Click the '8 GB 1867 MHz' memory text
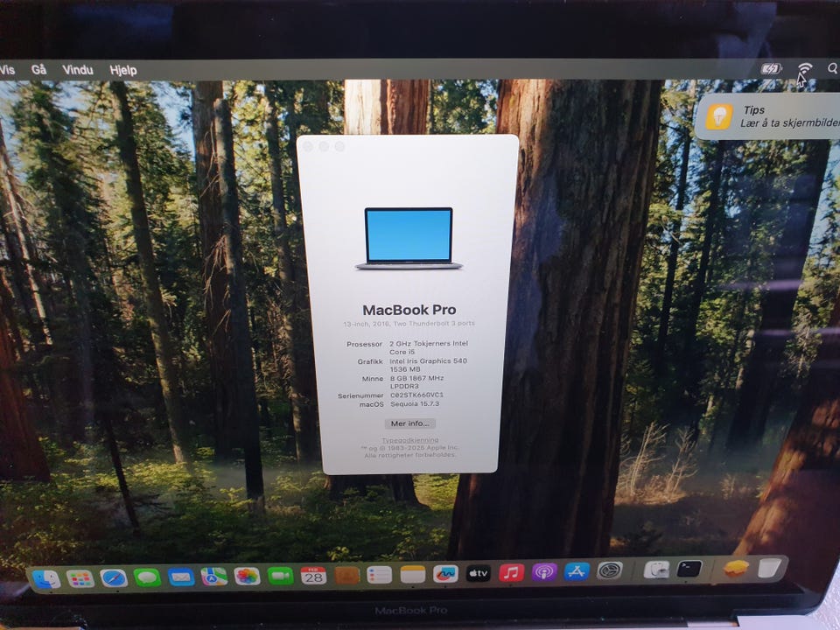Image resolution: width=840 pixels, height=630 pixels. point(416,378)
